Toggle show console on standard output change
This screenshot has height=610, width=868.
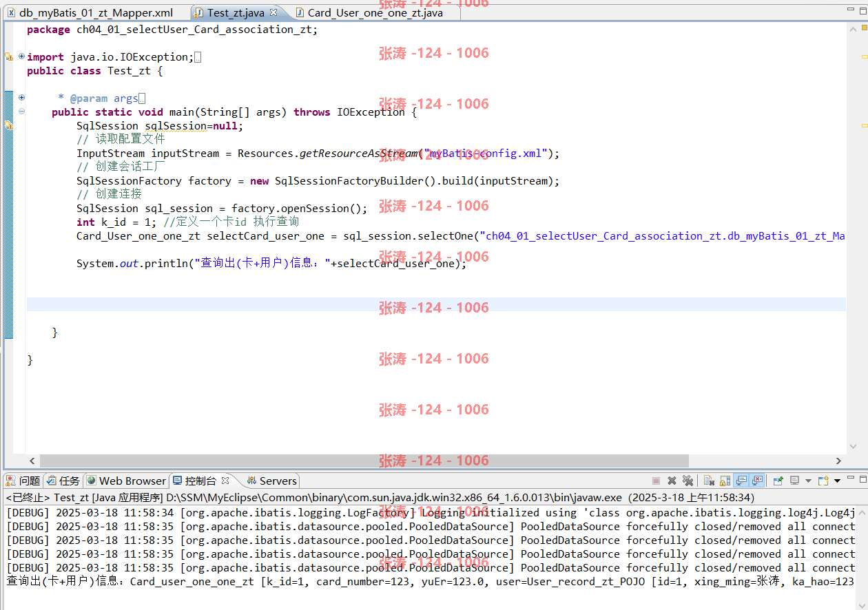(741, 481)
